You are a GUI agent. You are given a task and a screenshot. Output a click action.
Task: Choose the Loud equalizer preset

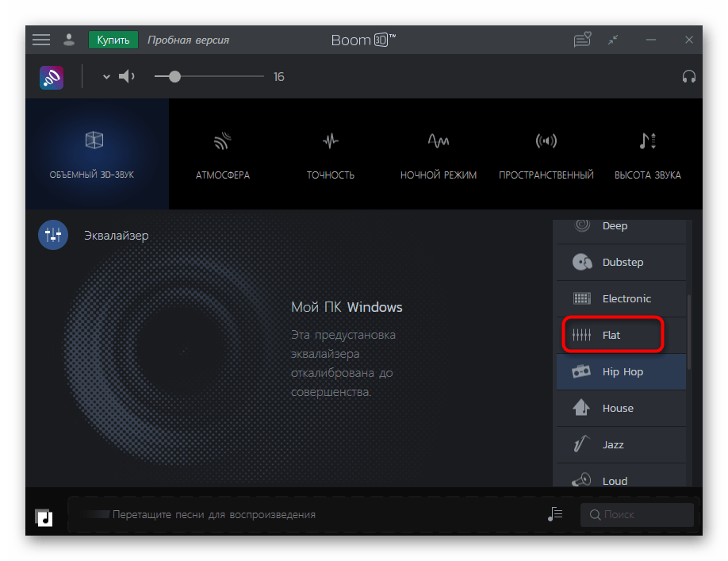[x=621, y=475]
